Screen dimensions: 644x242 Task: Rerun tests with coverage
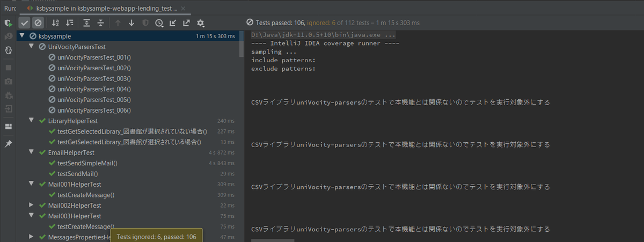[x=8, y=23]
